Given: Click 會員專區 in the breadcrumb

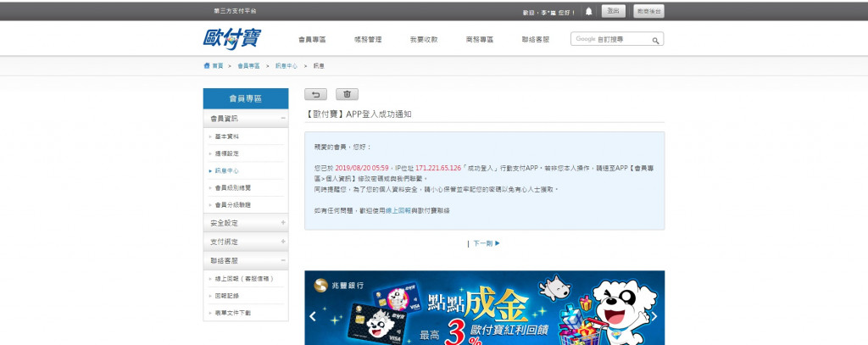Looking at the screenshot, I should tap(248, 66).
